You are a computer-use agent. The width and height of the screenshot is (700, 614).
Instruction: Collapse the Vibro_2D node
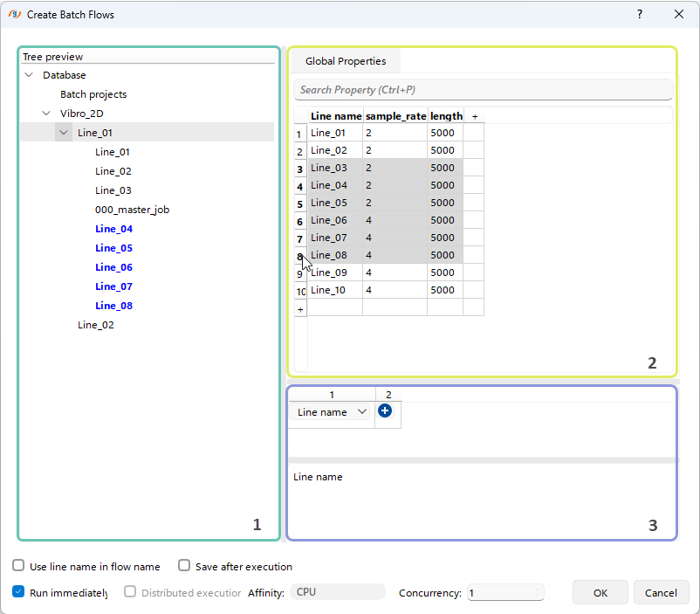pos(46,113)
